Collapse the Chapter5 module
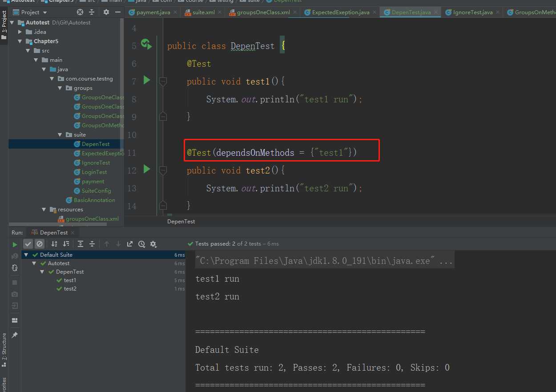 [x=20, y=41]
